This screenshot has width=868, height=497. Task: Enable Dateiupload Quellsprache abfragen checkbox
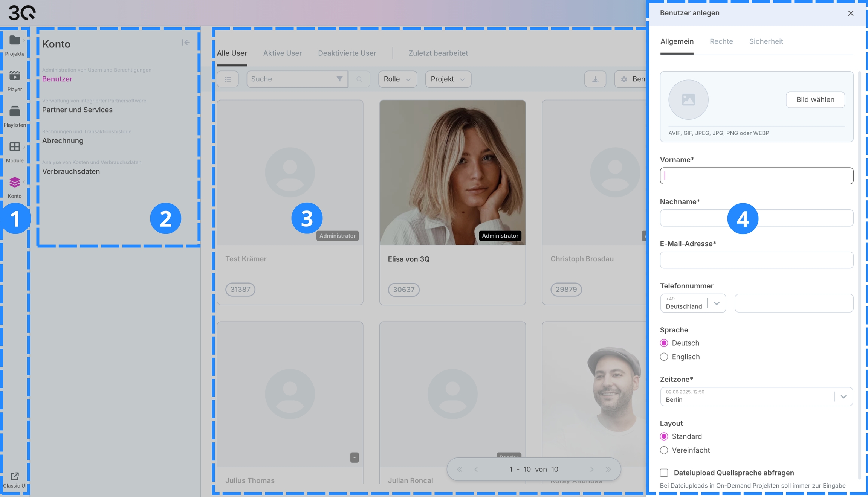click(664, 473)
